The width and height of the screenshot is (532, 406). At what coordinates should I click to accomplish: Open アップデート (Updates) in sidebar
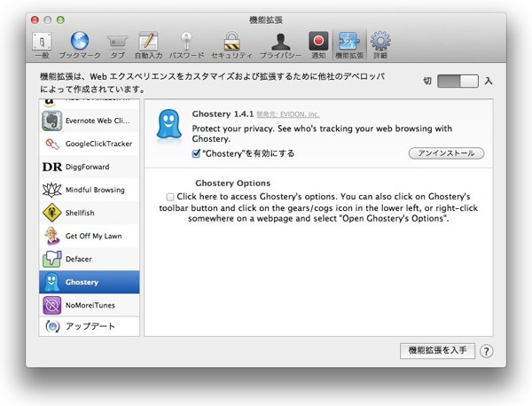tap(90, 326)
